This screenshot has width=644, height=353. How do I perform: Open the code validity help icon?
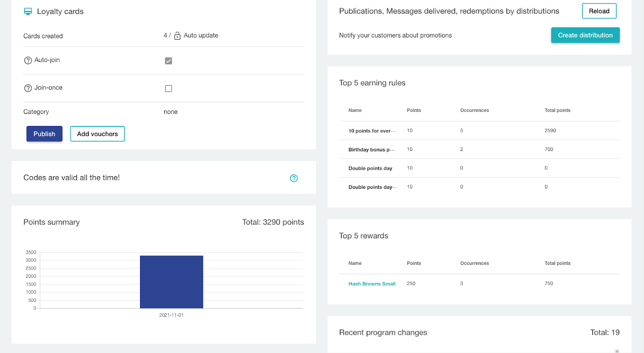[x=294, y=178]
